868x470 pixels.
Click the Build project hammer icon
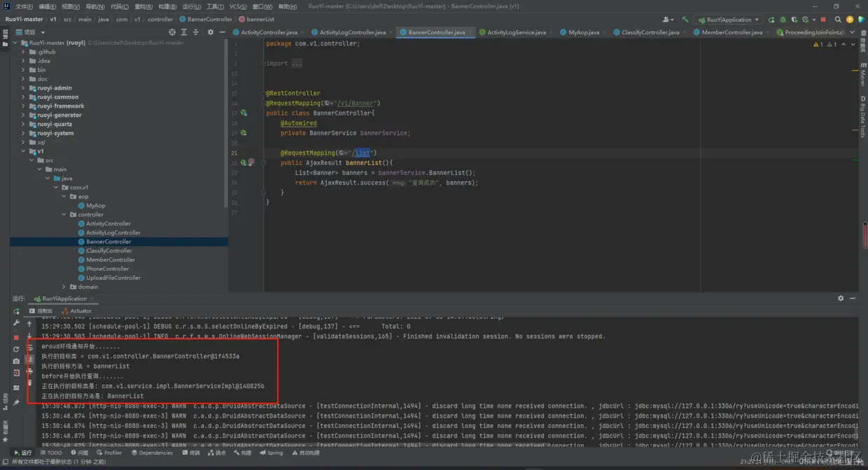685,20
